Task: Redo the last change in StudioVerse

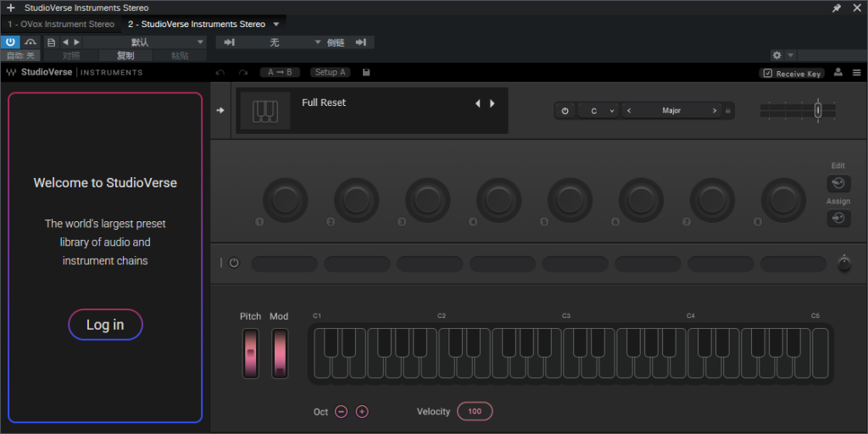Action: pos(243,73)
